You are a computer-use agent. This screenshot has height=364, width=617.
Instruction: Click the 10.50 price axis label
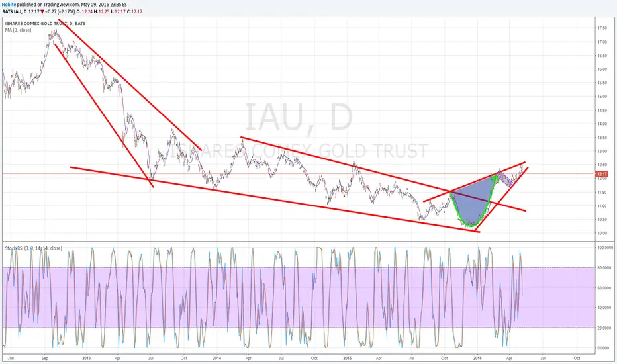click(602, 220)
